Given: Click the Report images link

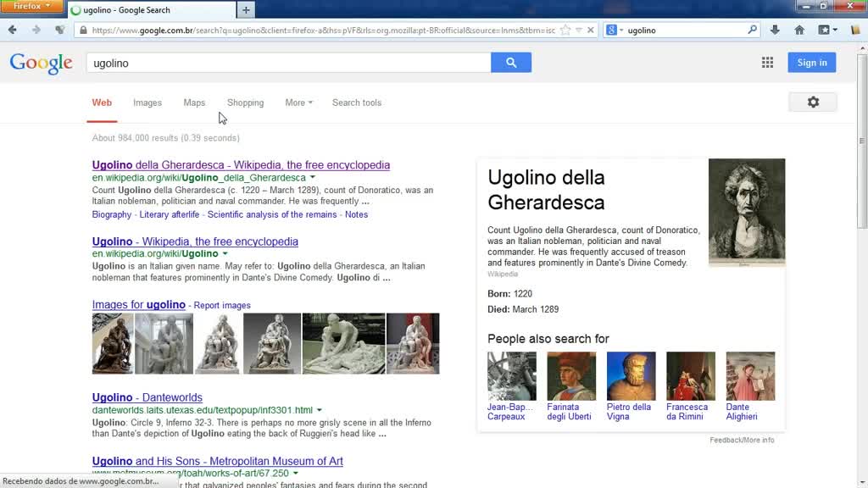Looking at the screenshot, I should pyautogui.click(x=222, y=305).
